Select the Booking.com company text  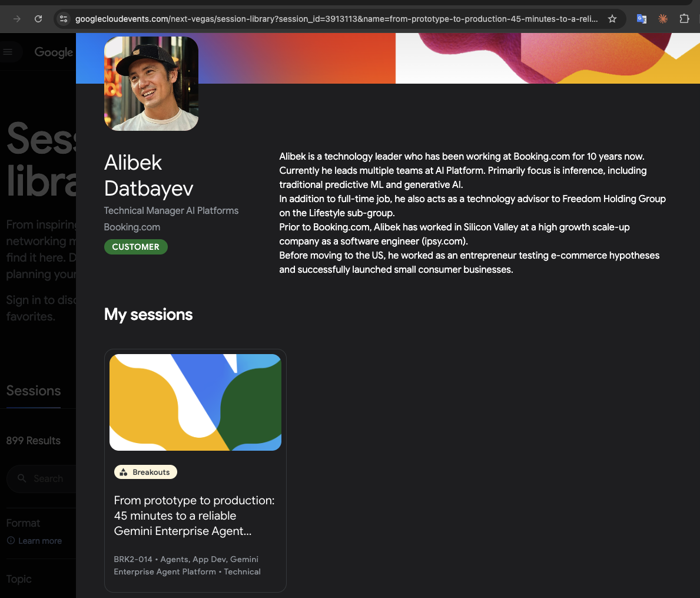click(x=132, y=227)
